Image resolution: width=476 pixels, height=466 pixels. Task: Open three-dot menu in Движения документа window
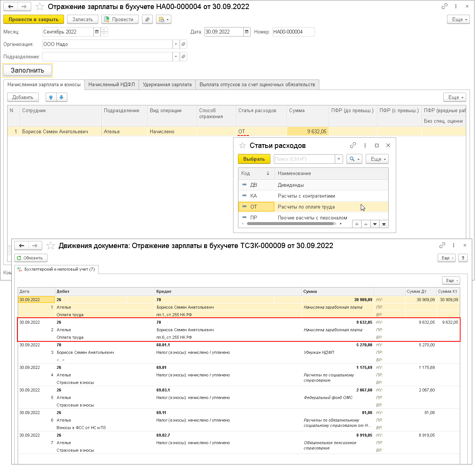click(453, 245)
